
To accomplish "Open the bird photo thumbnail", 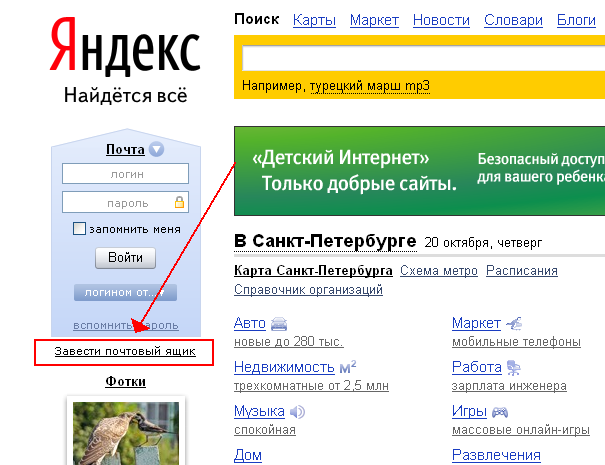I will click(x=126, y=433).
